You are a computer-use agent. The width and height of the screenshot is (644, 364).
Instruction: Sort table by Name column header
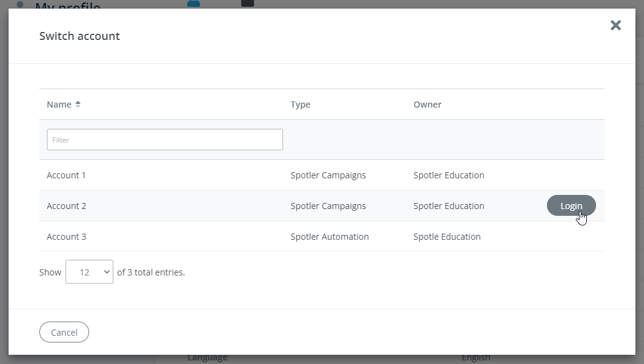(59, 105)
